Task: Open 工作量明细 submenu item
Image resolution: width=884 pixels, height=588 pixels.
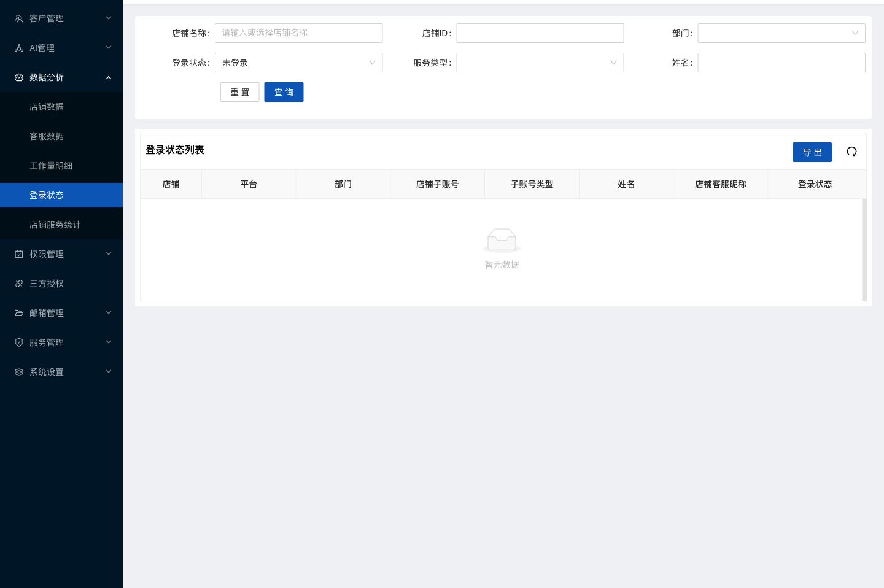Action: [x=61, y=166]
